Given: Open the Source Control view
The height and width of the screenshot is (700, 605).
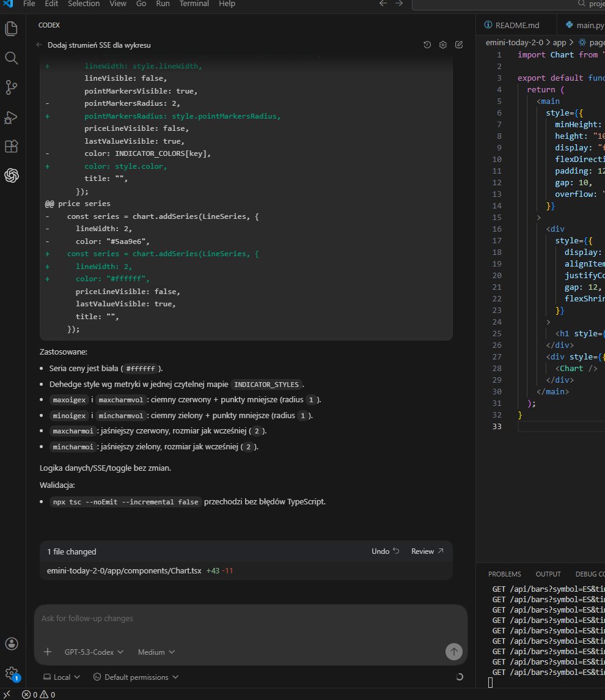Looking at the screenshot, I should point(11,87).
